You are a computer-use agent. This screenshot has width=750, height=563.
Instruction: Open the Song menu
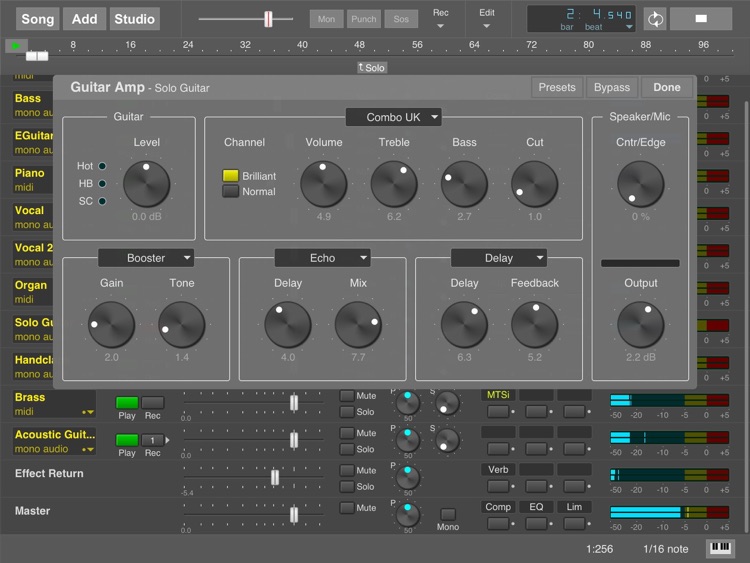(37, 19)
